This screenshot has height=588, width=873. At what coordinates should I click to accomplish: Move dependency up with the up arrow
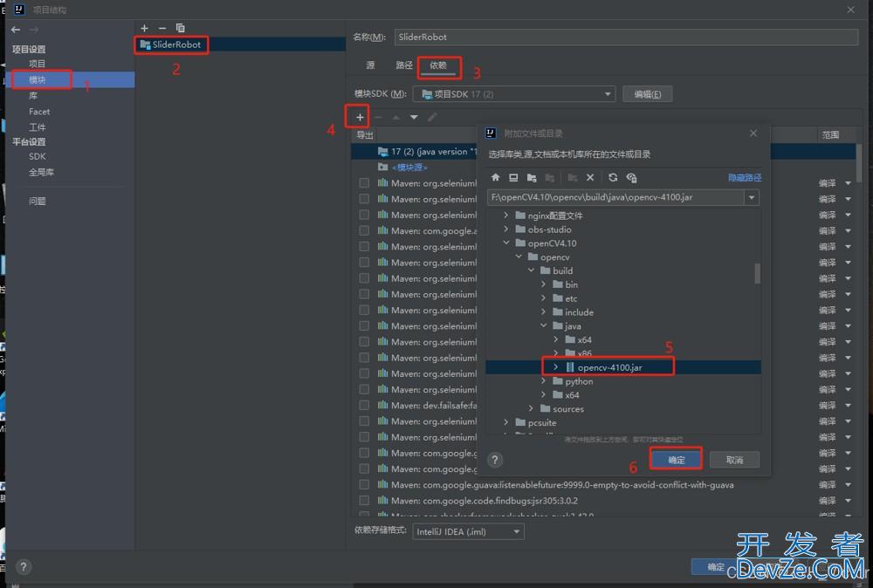click(395, 117)
